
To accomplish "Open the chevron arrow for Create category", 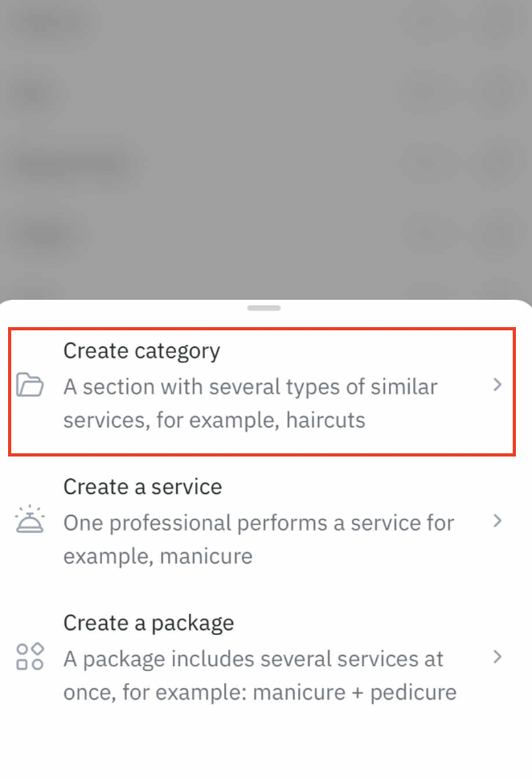I will 497,385.
